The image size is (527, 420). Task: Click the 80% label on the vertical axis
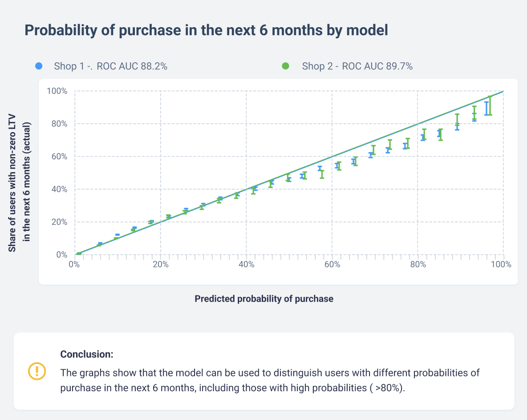tap(59, 124)
